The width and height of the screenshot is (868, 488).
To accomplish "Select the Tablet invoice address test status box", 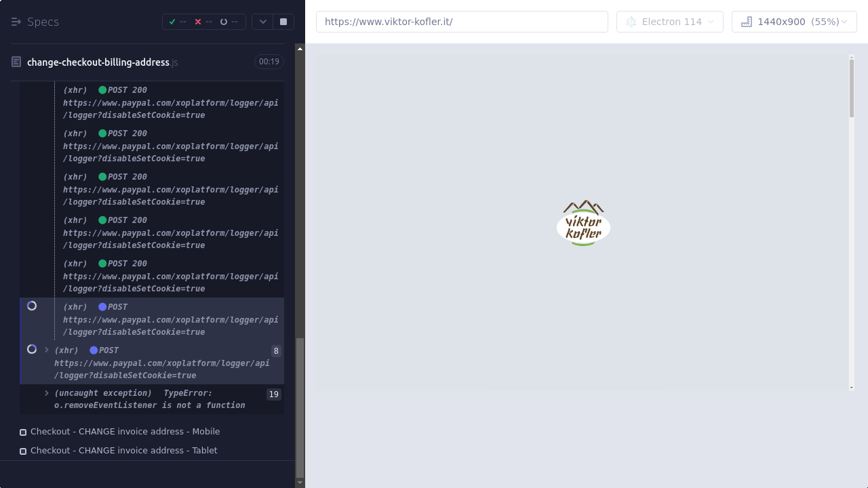I will [23, 451].
